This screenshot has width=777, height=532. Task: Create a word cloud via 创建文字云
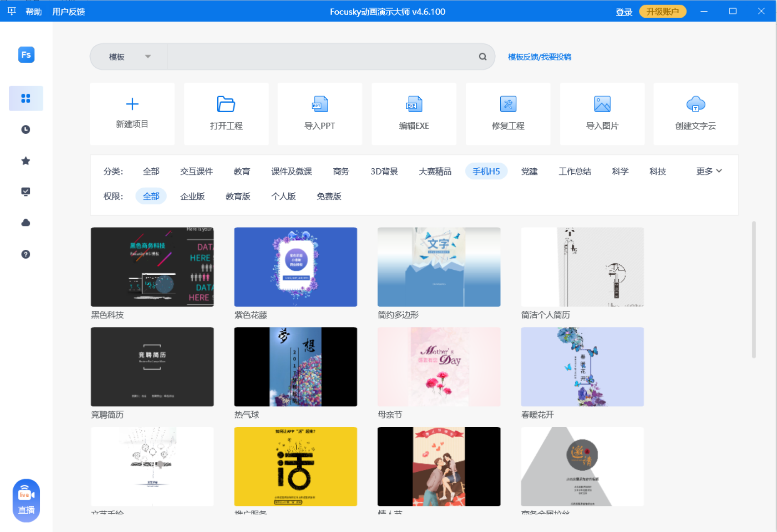pos(696,113)
